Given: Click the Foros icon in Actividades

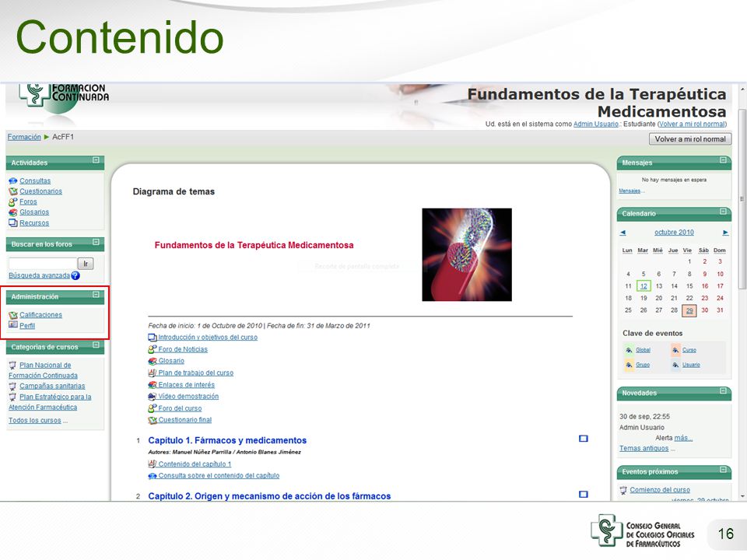Looking at the screenshot, I should tap(13, 202).
